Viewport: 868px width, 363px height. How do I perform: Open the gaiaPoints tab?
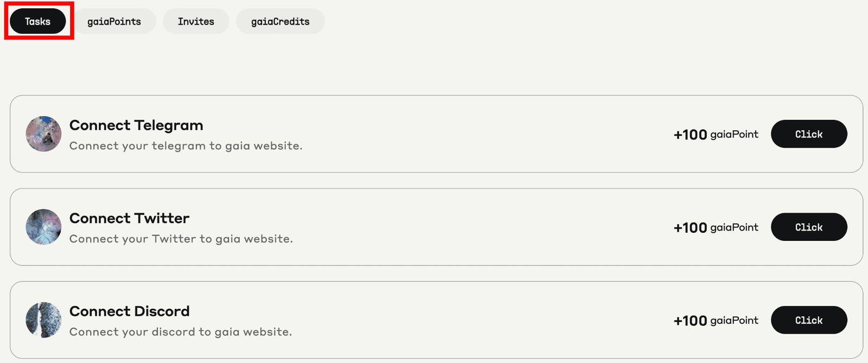[x=114, y=22]
